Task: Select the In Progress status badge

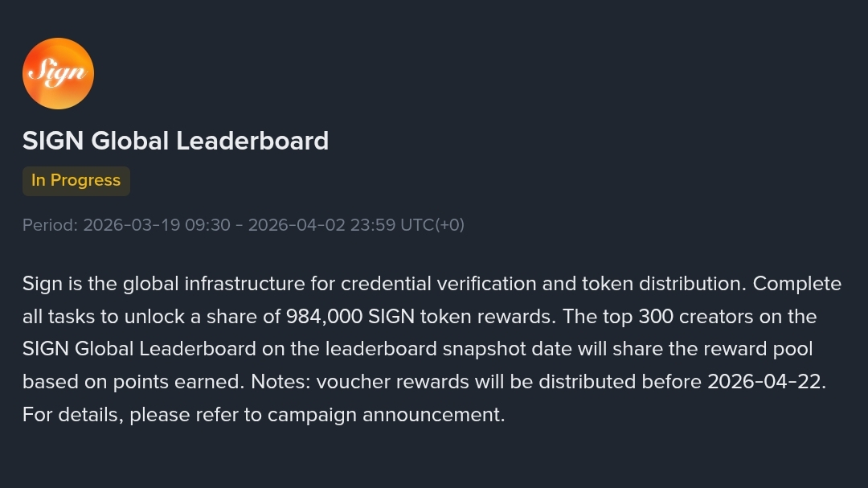Action: pyautogui.click(x=76, y=181)
